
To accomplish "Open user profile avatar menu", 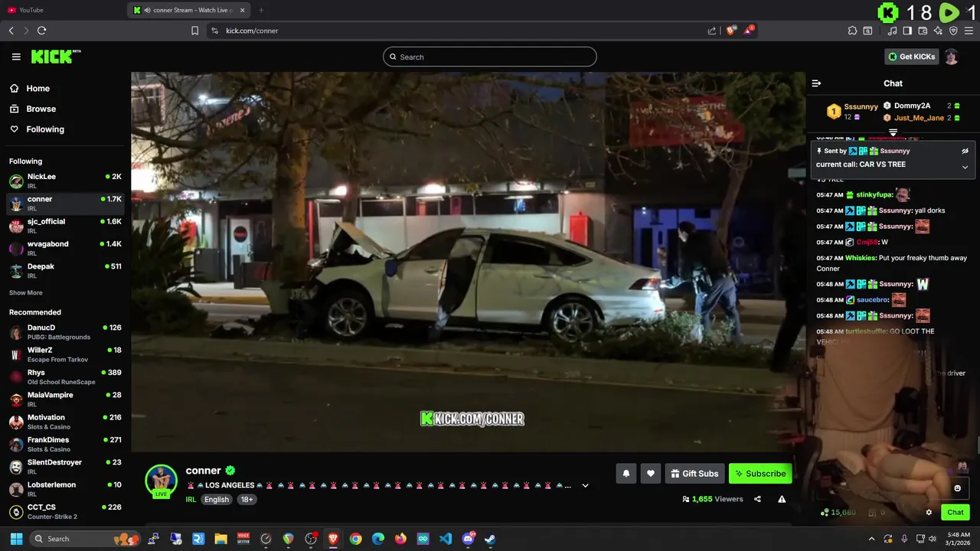I will pyautogui.click(x=951, y=57).
